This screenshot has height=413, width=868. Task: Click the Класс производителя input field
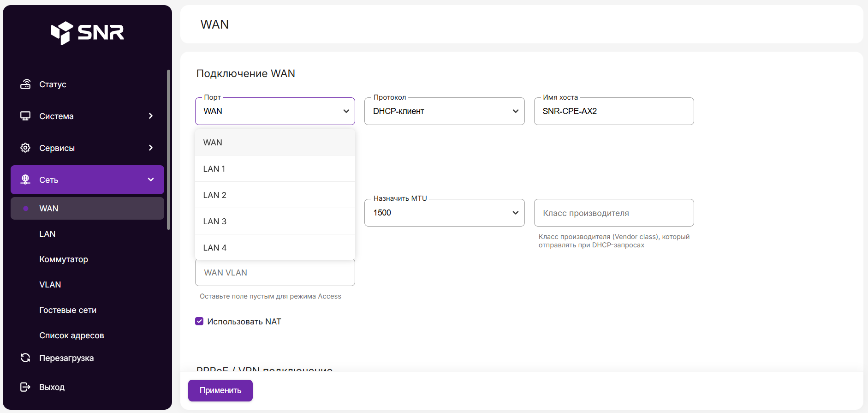(x=613, y=213)
